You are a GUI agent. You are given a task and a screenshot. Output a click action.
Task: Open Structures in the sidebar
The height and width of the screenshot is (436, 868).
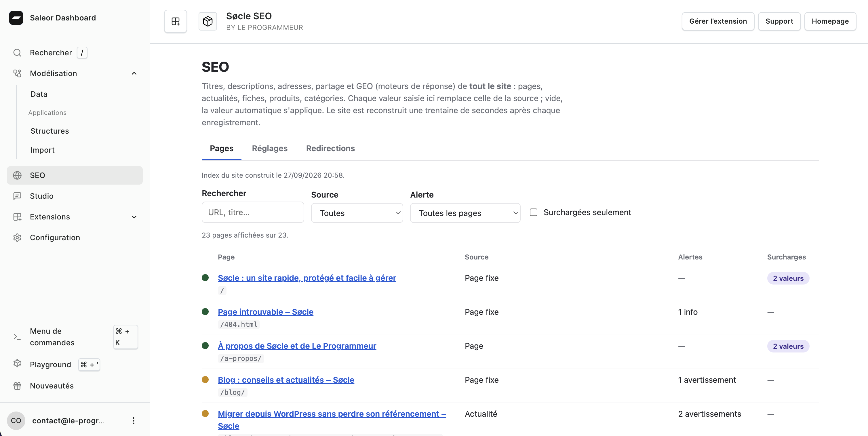pyautogui.click(x=50, y=131)
